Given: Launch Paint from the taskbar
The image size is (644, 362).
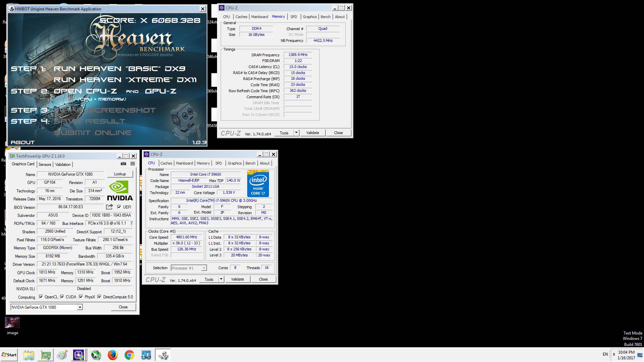Looking at the screenshot, I should pos(62,355).
